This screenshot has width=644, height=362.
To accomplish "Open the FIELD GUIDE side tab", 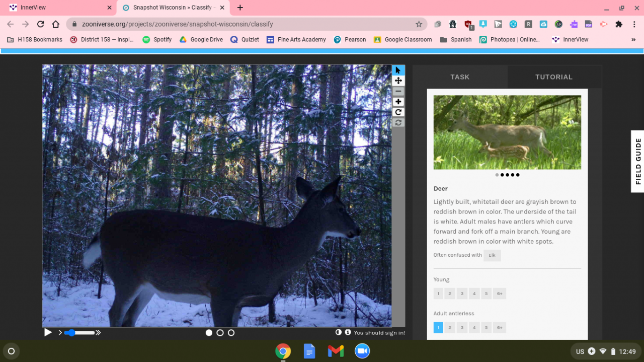I will coord(638,161).
